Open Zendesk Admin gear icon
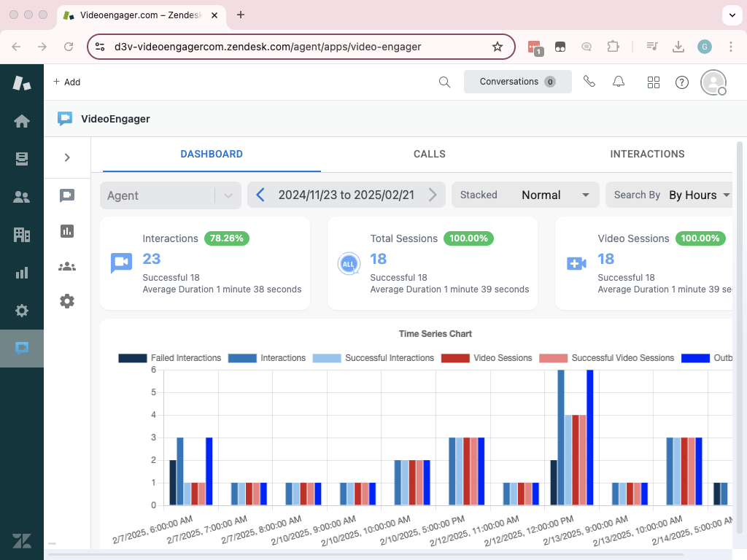 click(22, 311)
